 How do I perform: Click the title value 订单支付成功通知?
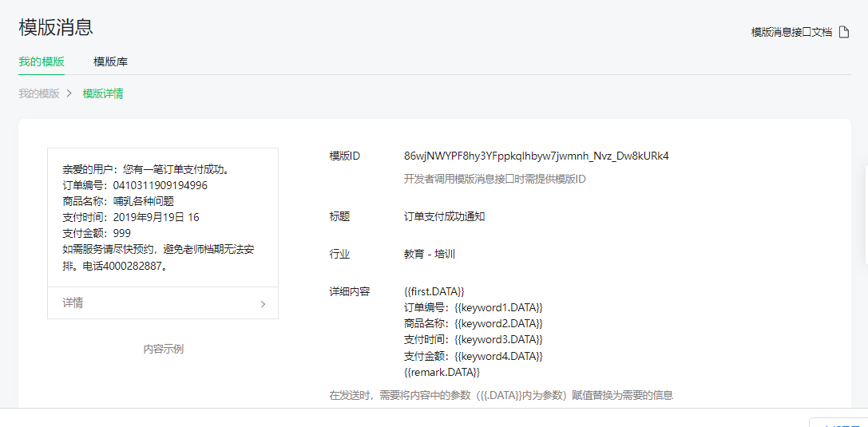click(x=445, y=217)
